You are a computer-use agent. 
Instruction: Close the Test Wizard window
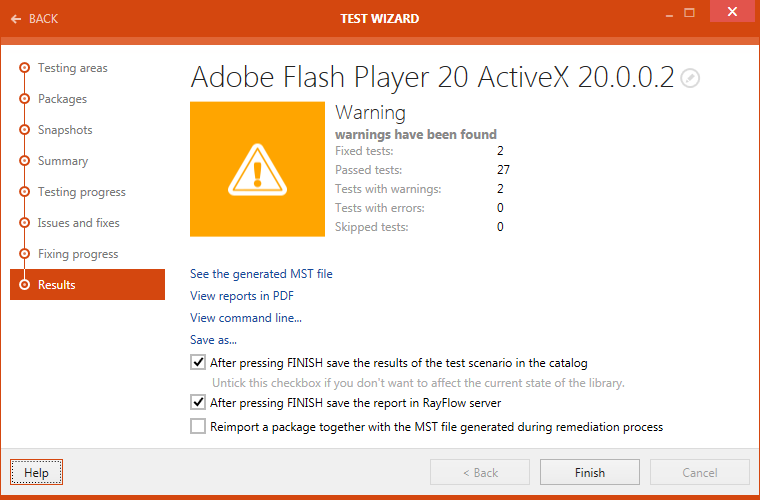tap(732, 11)
